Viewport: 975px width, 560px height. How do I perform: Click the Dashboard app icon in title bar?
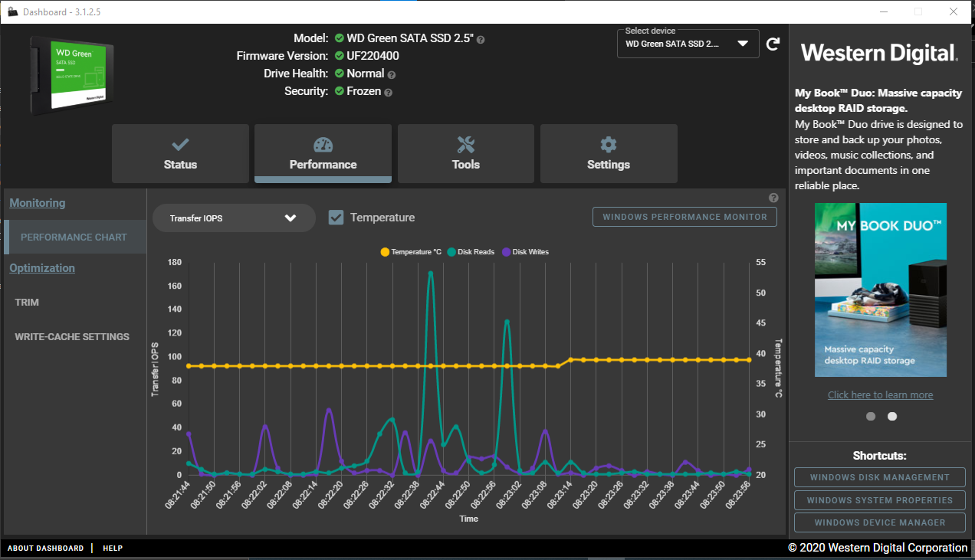[13, 11]
